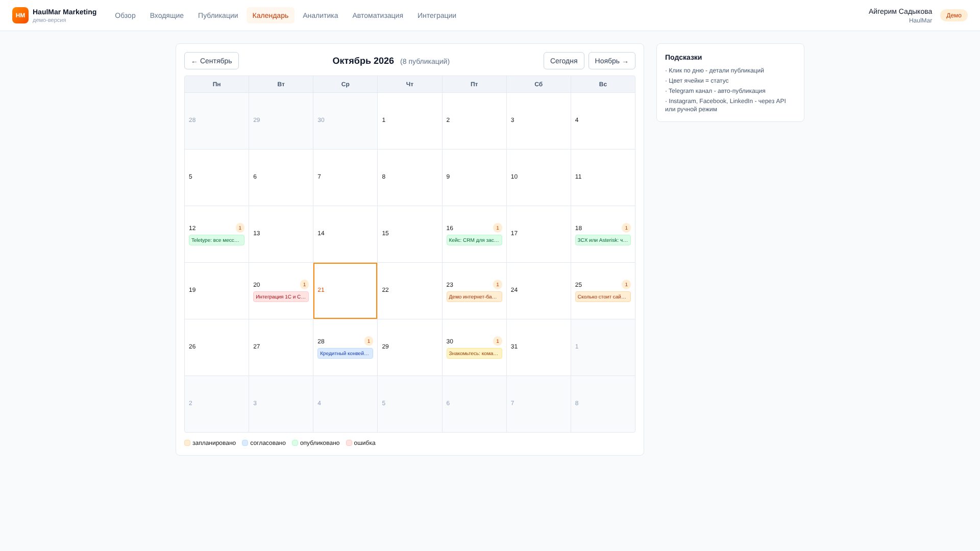Click the Подсказки panel title
Screen dimensions: 980x551
683,57
